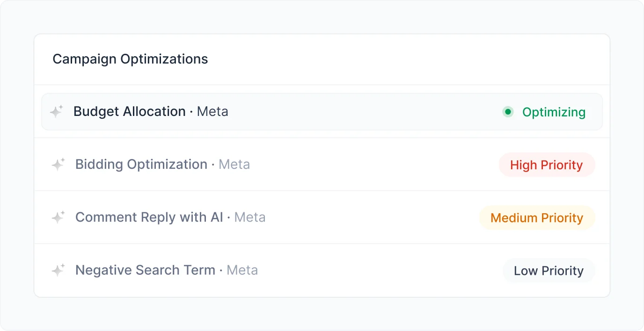The image size is (644, 331).
Task: Click the Meta label in the Budget Allocation row
Action: (212, 112)
